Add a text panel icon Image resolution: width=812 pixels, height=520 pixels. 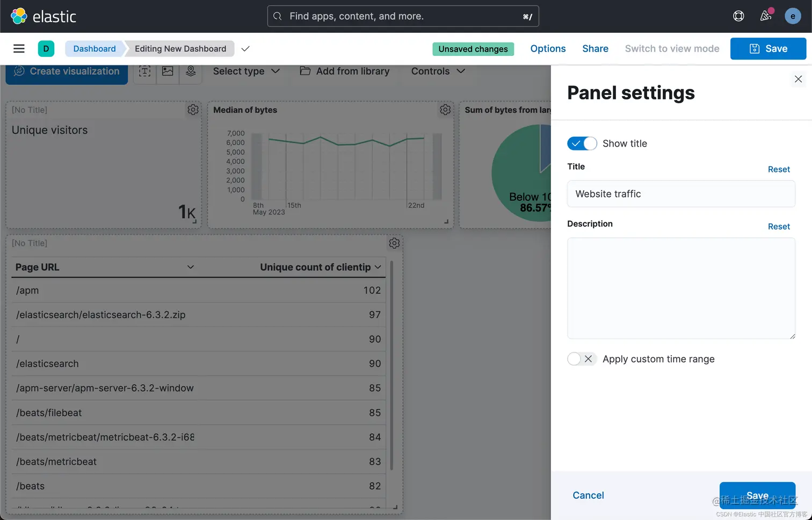[x=144, y=71]
